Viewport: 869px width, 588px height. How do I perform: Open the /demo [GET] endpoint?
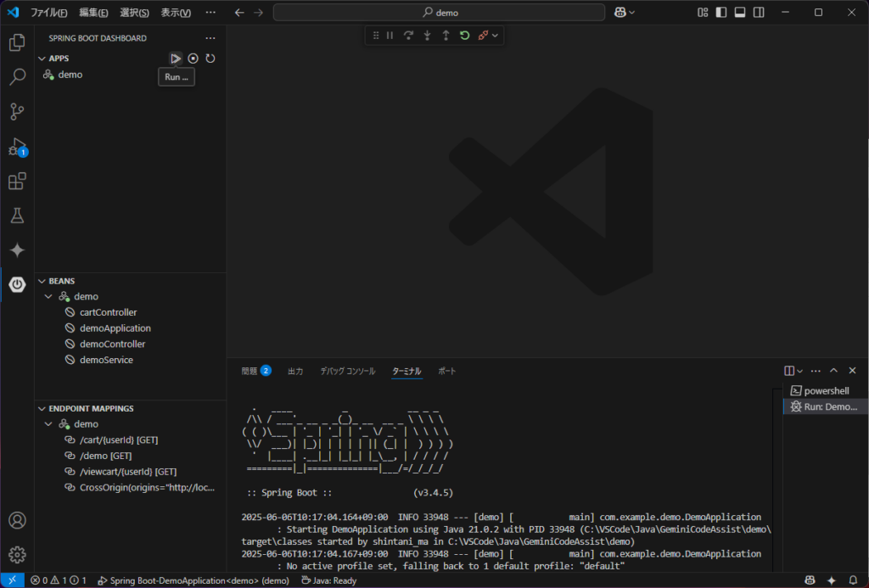(x=130, y=456)
